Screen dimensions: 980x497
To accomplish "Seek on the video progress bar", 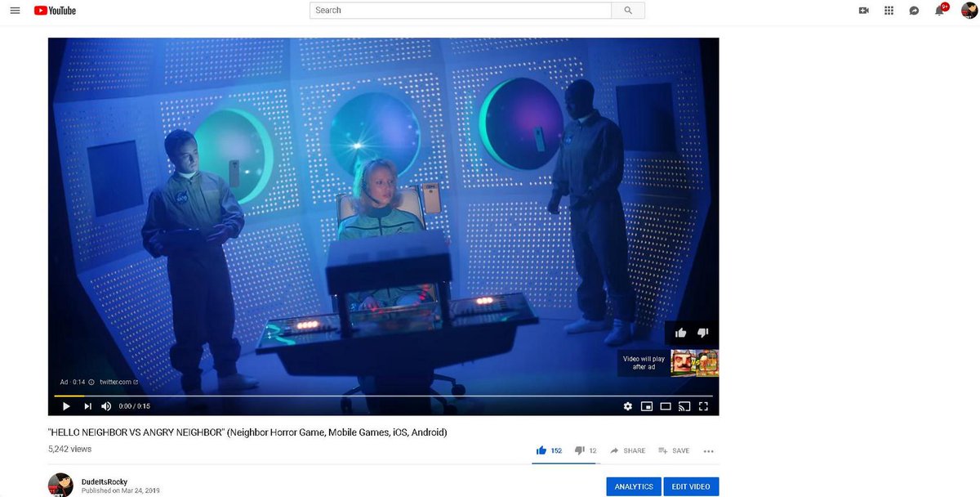I will coord(383,396).
